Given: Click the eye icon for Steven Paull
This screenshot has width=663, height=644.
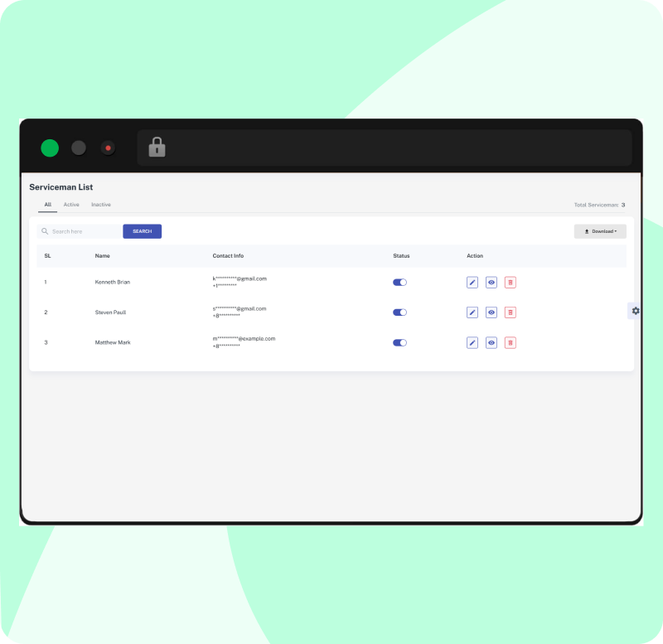Looking at the screenshot, I should point(491,312).
